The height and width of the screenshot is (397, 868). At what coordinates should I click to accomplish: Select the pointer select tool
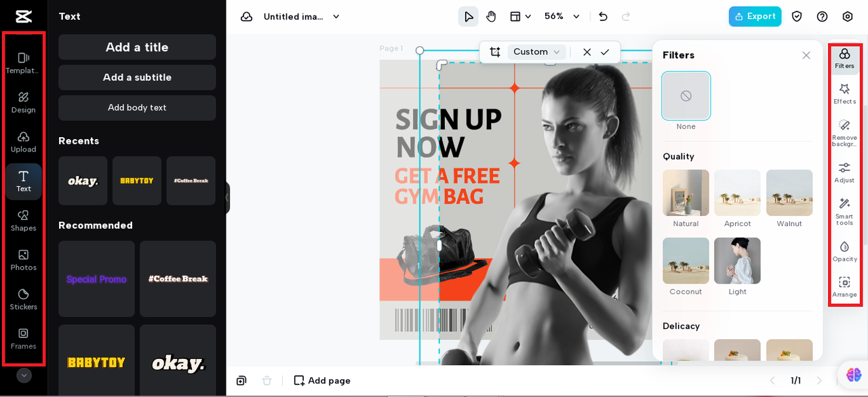[x=468, y=16]
